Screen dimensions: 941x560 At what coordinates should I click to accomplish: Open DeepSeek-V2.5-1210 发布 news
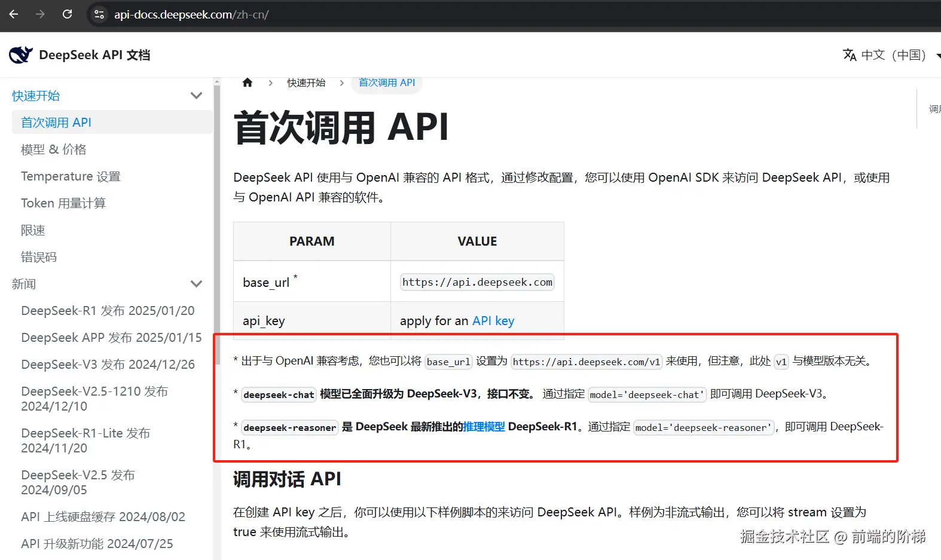tap(94, 399)
